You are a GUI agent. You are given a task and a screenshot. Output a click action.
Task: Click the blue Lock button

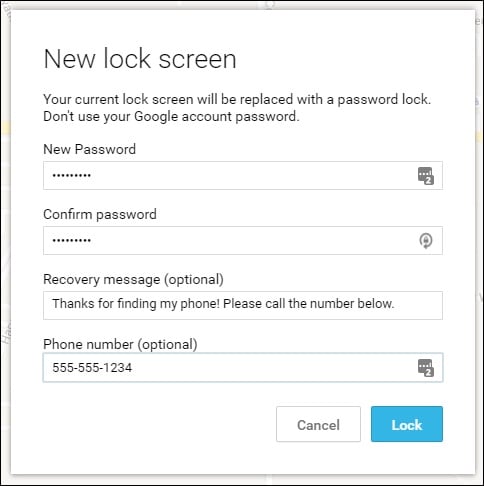click(407, 424)
